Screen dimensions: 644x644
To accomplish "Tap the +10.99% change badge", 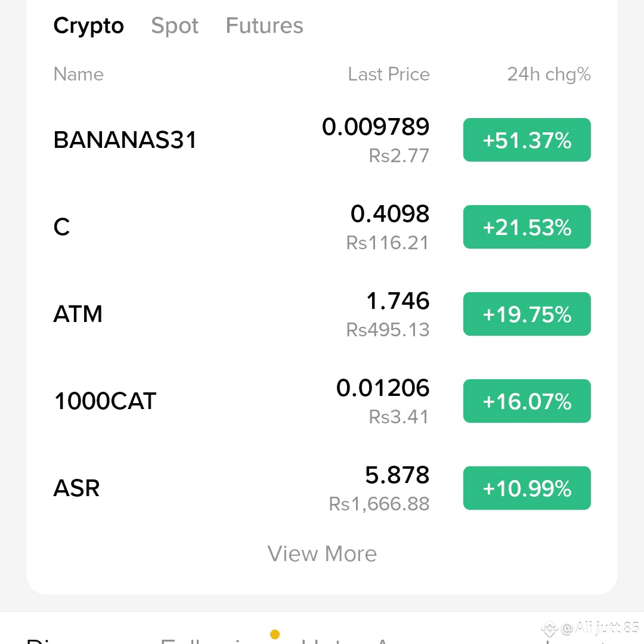I will (527, 488).
